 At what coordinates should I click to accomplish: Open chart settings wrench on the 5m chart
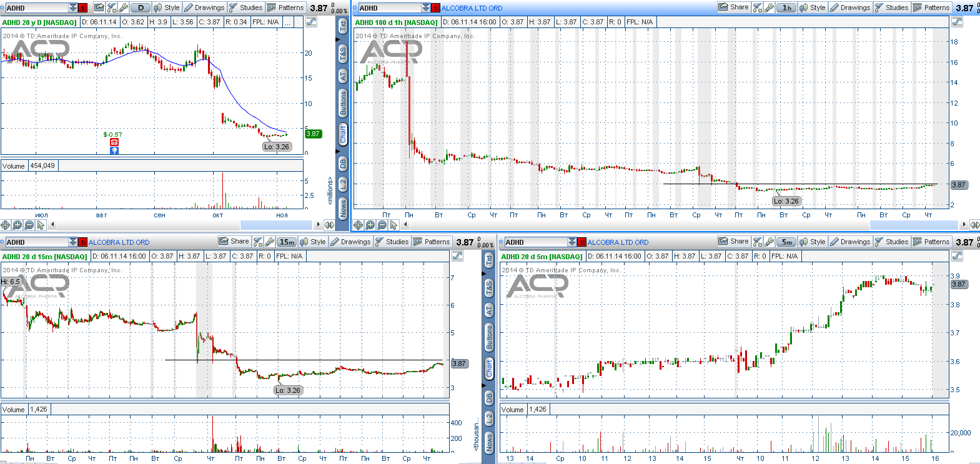click(770, 242)
